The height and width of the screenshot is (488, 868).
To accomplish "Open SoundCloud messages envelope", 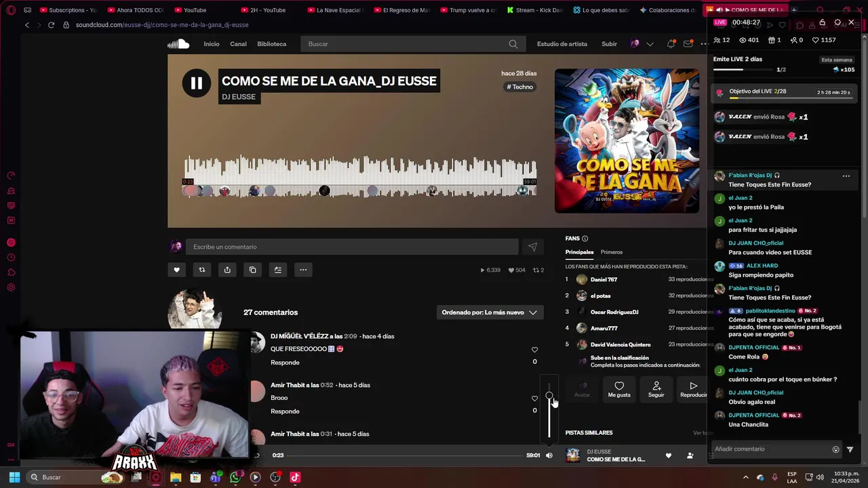I will pos(688,44).
